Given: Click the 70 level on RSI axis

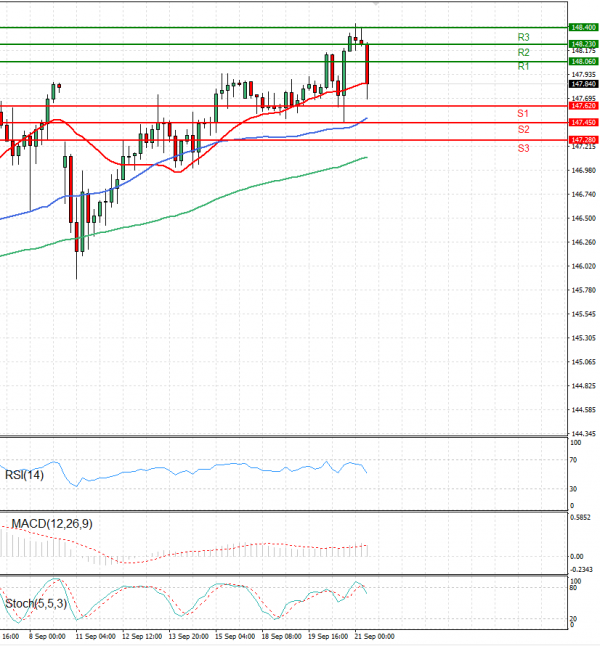Looking at the screenshot, I should [x=573, y=460].
